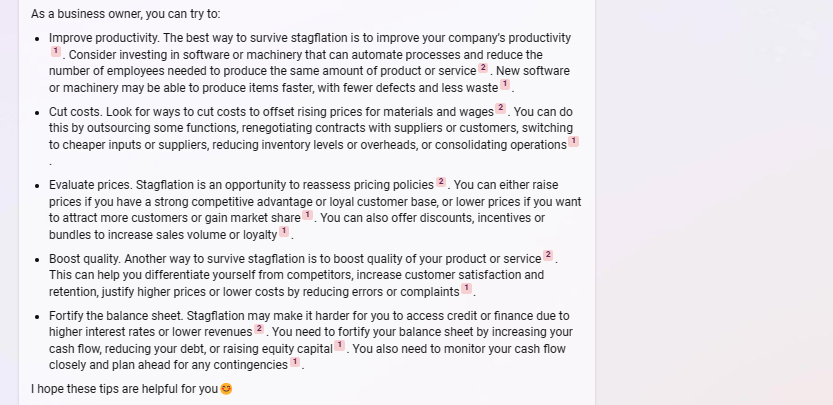
Task: Open citation 2 after "reassess pricing policies"
Action: click(x=441, y=182)
